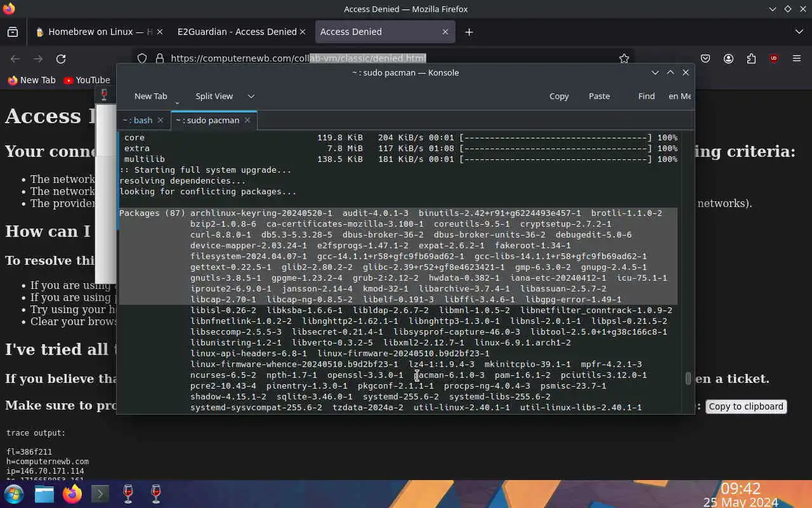Image resolution: width=812 pixels, height=508 pixels.
Task: Close the '~ : sudo pacman' Konsole tab
Action: 247,120
